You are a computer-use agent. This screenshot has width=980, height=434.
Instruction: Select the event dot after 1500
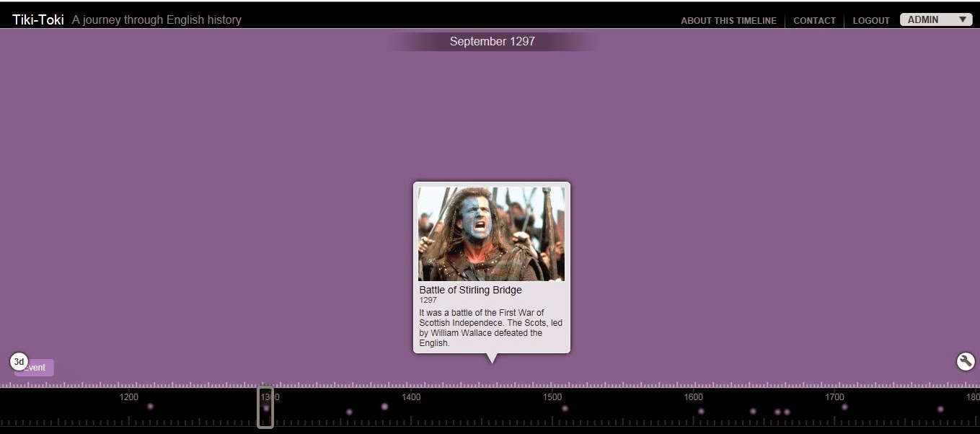(565, 408)
